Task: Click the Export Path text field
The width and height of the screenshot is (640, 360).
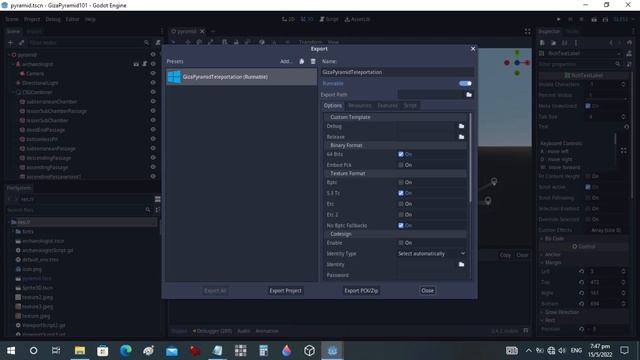Action: (x=431, y=95)
